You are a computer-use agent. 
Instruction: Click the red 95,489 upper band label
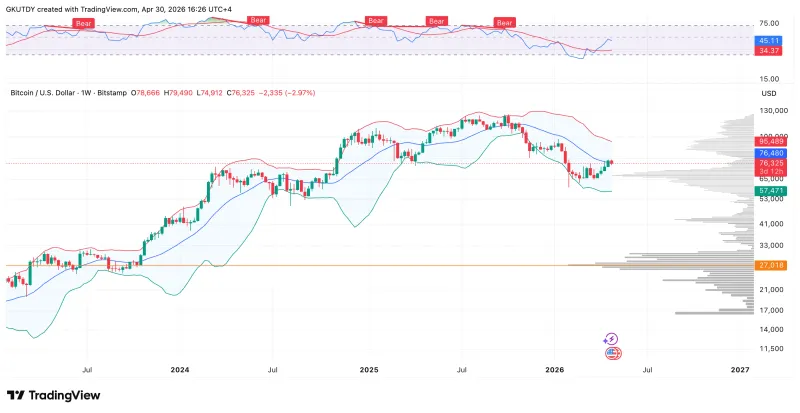tap(770, 141)
